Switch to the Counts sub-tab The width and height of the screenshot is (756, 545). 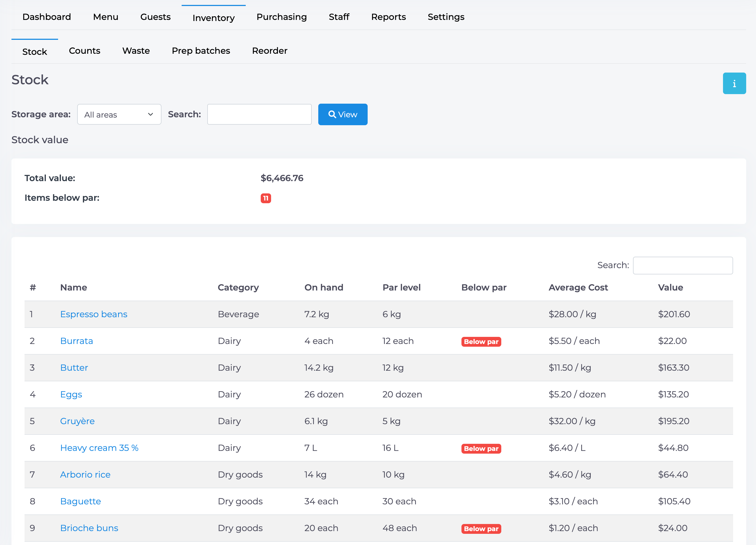(x=85, y=51)
